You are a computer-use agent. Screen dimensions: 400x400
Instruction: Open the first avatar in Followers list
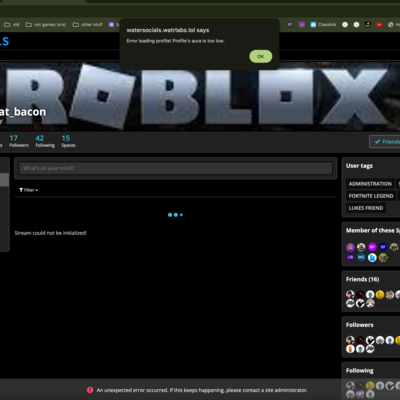[350, 340]
